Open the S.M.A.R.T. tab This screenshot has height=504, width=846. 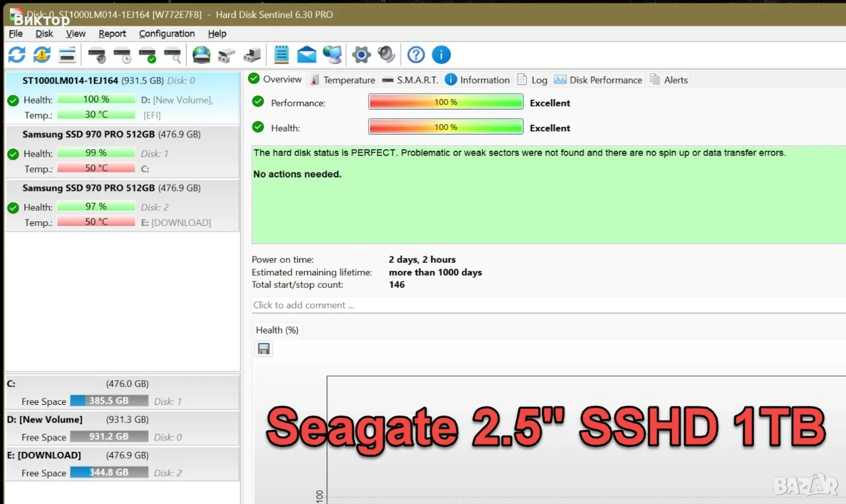(x=410, y=80)
